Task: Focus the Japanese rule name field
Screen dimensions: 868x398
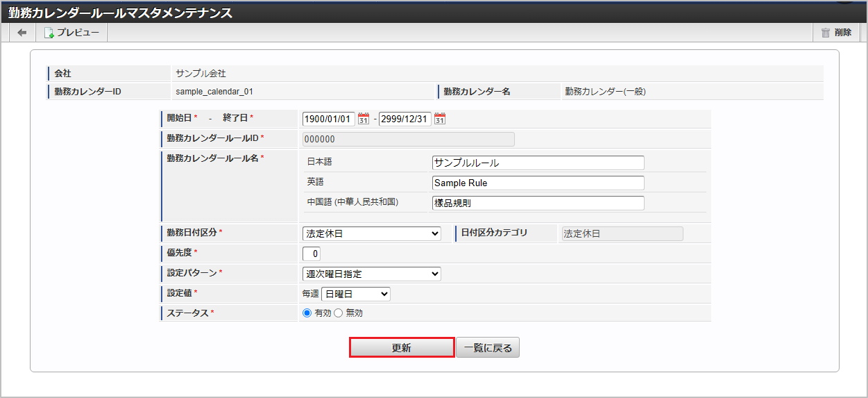Action: [x=537, y=163]
